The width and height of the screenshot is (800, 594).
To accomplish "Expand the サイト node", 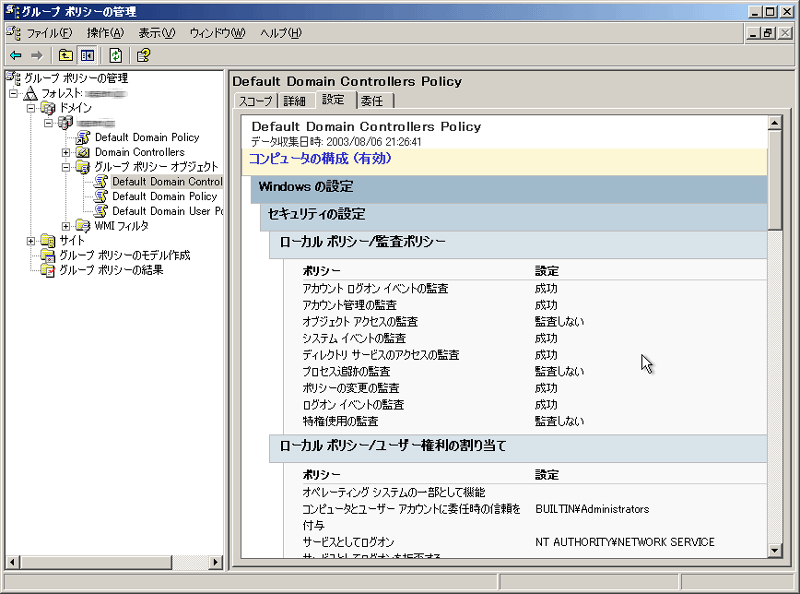I will pos(31,240).
